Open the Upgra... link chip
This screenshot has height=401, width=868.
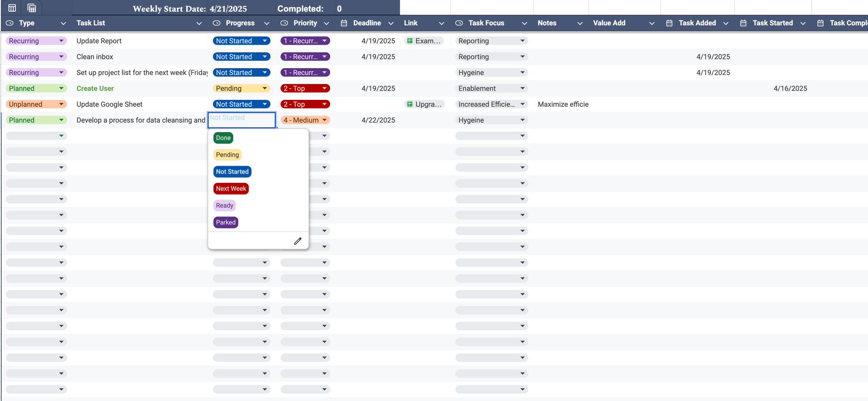click(x=424, y=104)
